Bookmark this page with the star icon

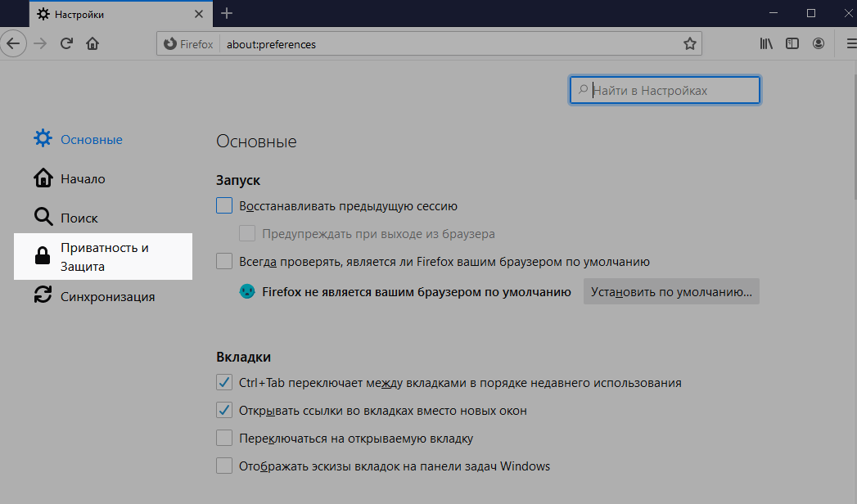pyautogui.click(x=690, y=44)
